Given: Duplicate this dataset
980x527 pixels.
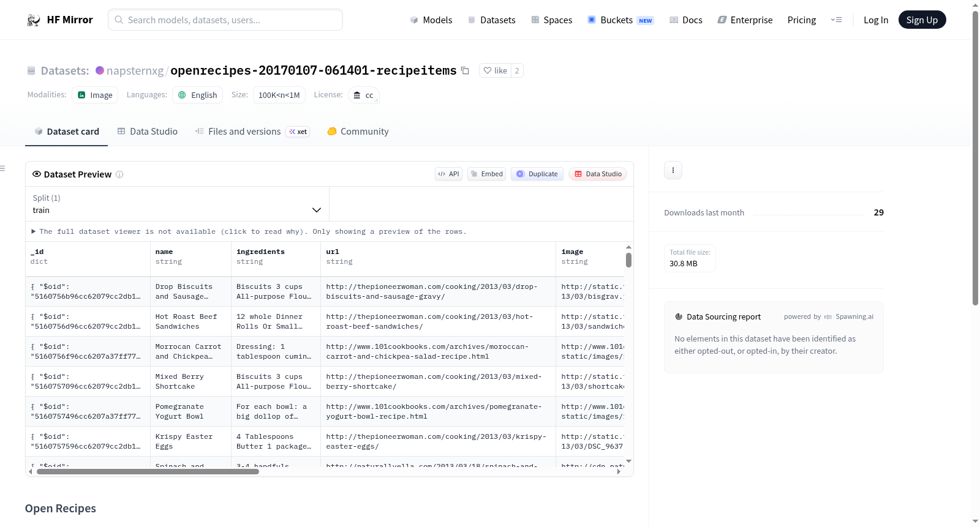Looking at the screenshot, I should [x=537, y=174].
